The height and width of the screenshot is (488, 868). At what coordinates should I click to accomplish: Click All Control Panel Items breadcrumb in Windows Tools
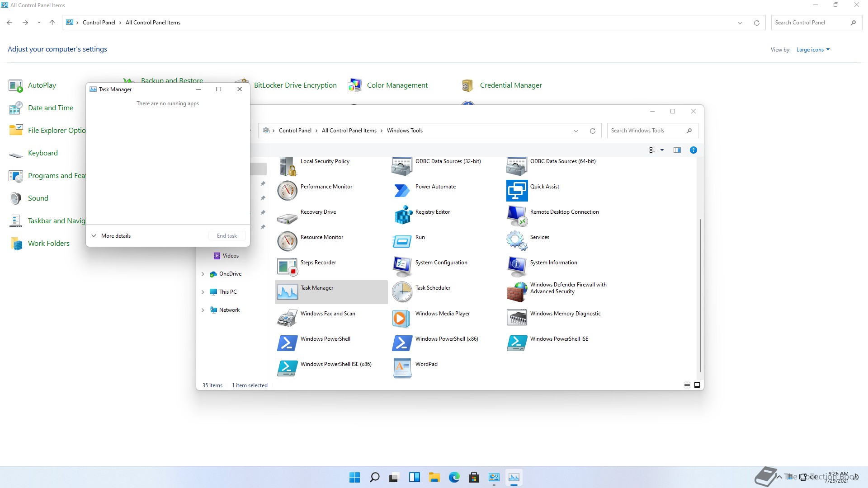tap(349, 131)
